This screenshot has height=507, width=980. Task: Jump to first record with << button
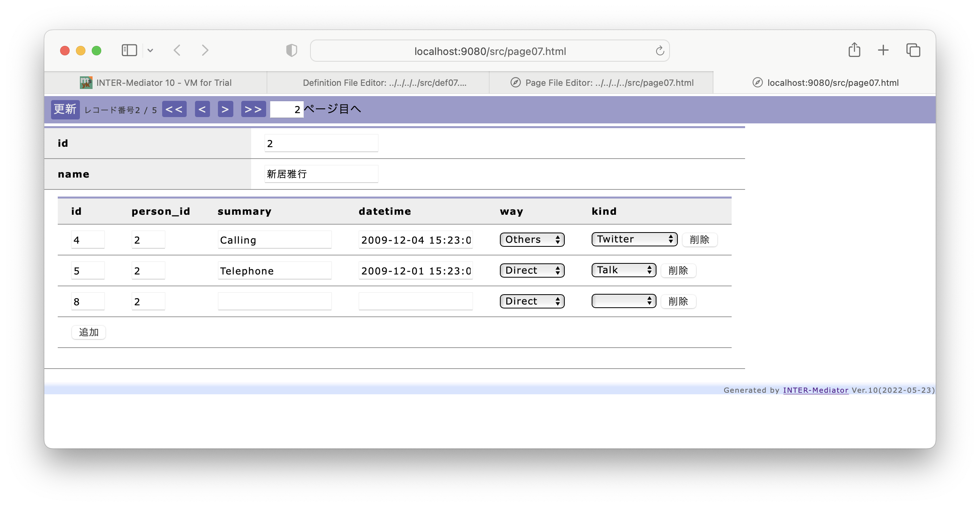tap(174, 109)
